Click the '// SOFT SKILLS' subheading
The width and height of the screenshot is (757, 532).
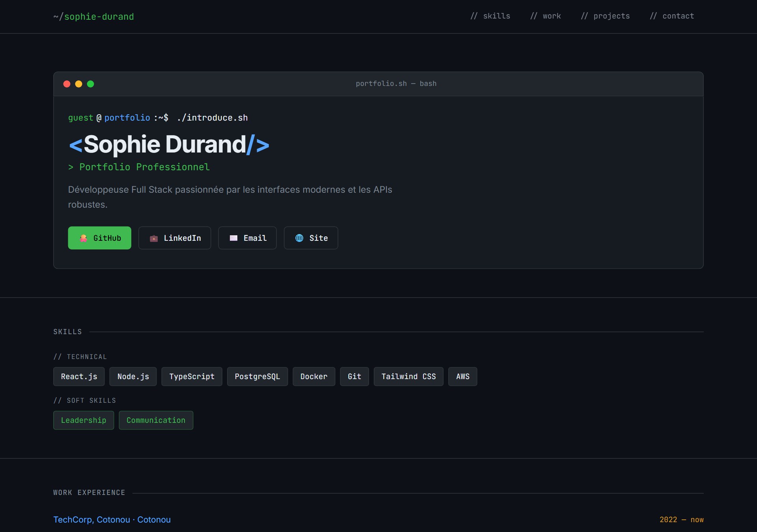84,400
